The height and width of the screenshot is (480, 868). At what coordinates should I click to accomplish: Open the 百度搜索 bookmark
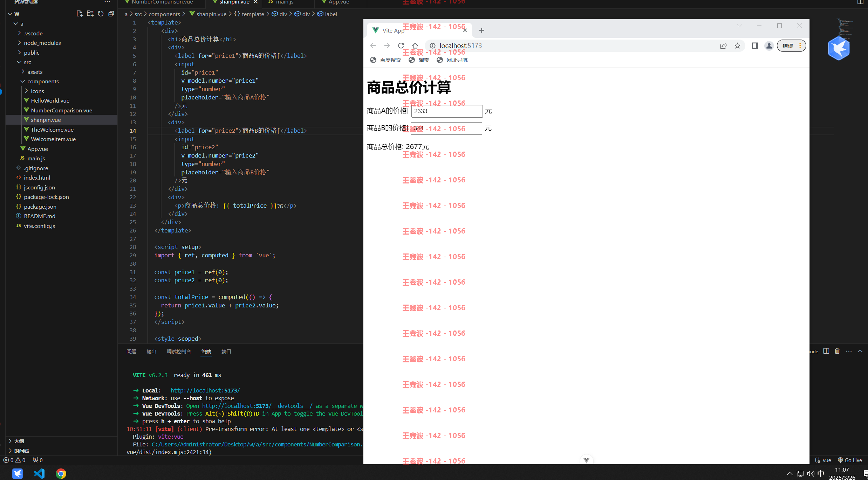[x=385, y=60]
